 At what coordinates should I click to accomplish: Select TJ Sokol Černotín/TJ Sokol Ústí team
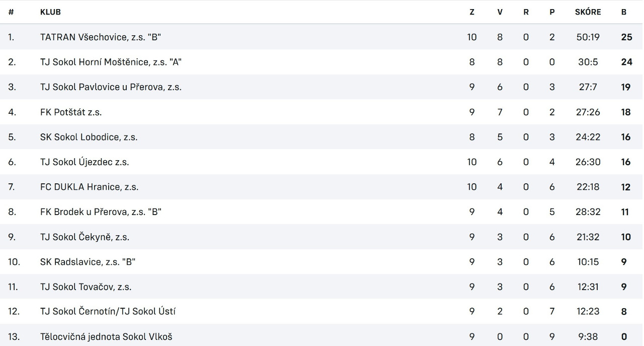[108, 312]
